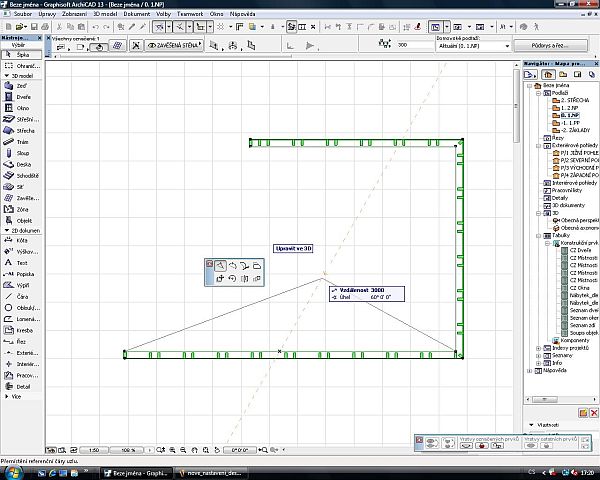
Task: Select the Objekt (Object) tool
Action: 21,220
